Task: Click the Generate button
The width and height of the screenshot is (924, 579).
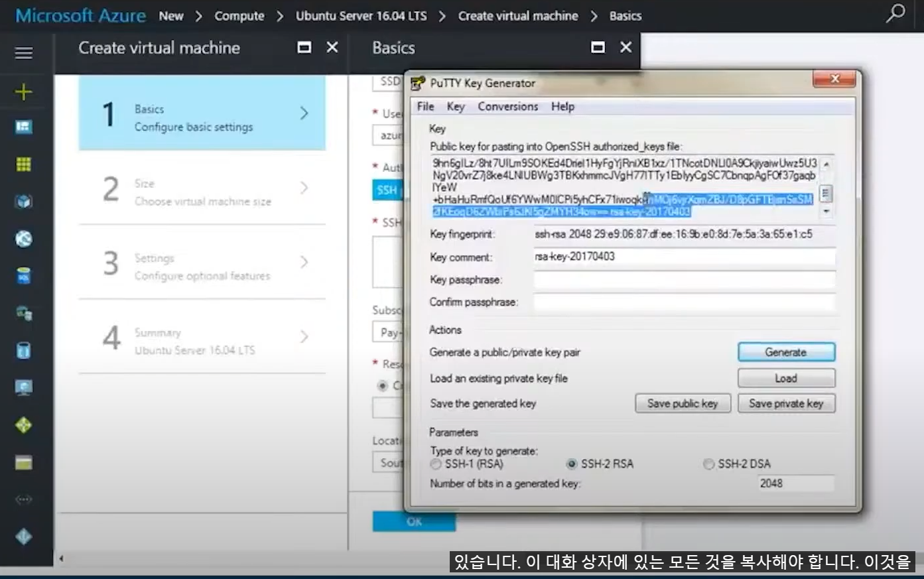Action: [786, 352]
